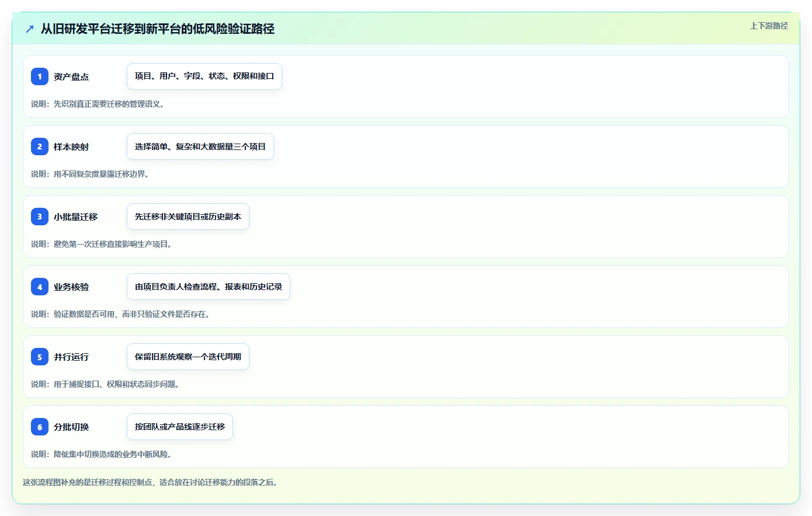
Task: Select the 小批量迁移 step title
Action: pos(76,217)
